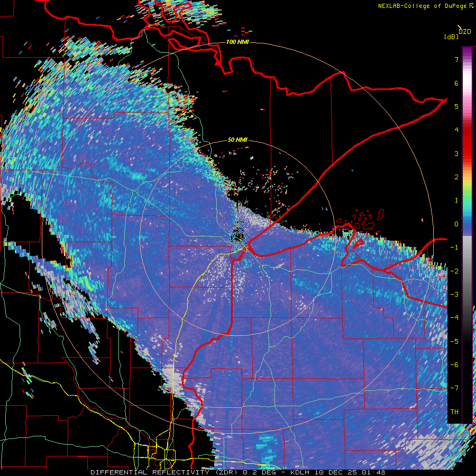
Task: Click the 7 dB tick label
Action: click(456, 59)
